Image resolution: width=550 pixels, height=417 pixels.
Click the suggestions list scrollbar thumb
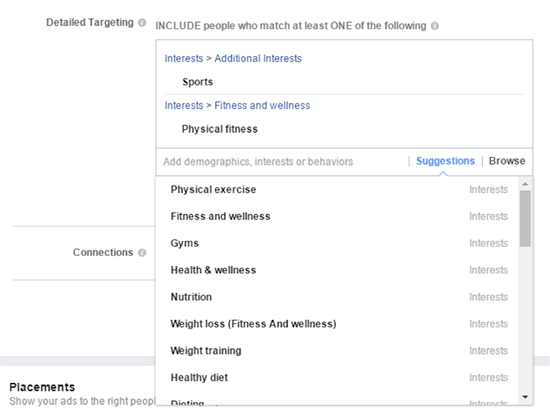point(525,219)
